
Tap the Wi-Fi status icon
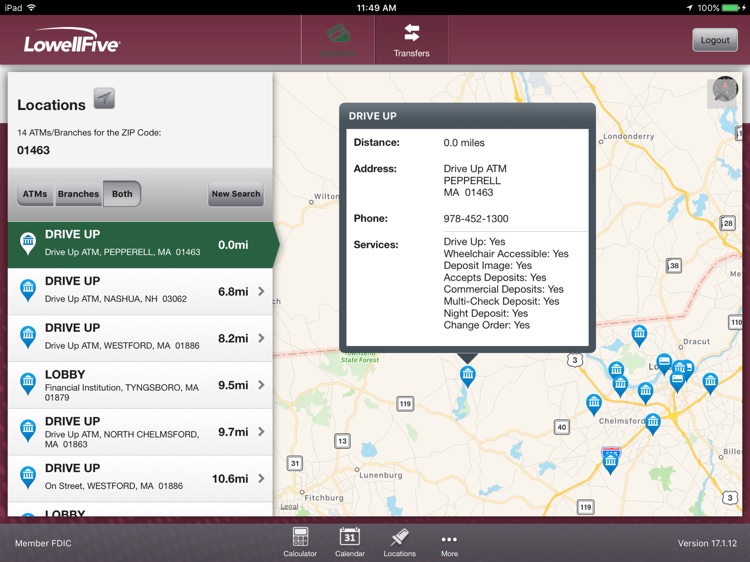(32, 8)
